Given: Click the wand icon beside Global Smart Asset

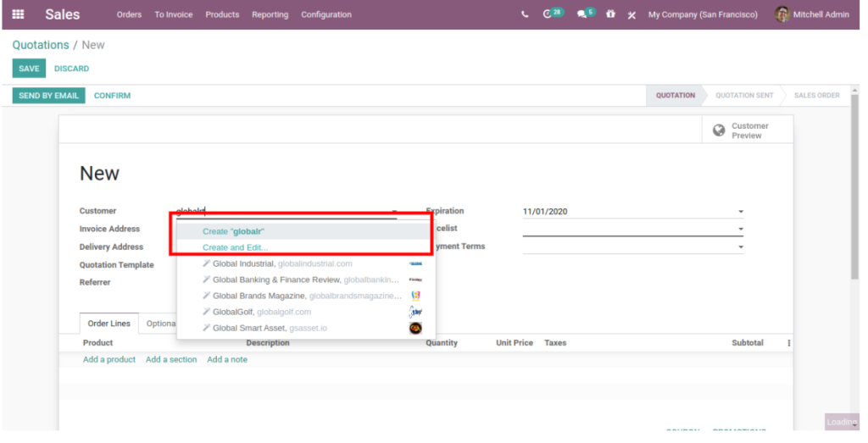Looking at the screenshot, I should tap(207, 328).
